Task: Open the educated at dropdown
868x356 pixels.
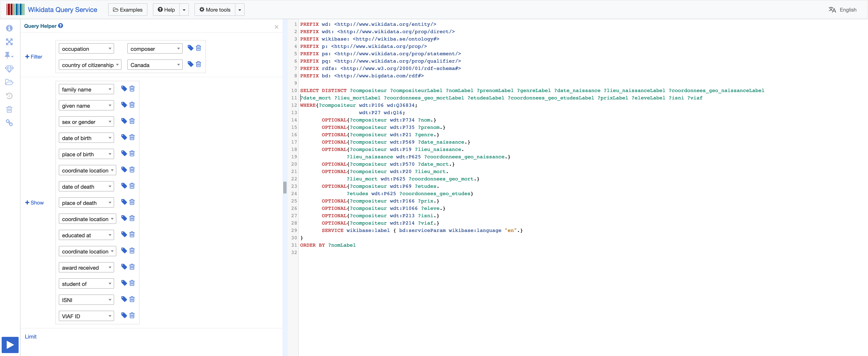Action: (x=86, y=235)
